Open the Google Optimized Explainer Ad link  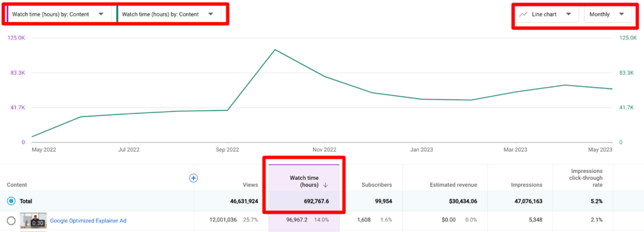click(88, 221)
